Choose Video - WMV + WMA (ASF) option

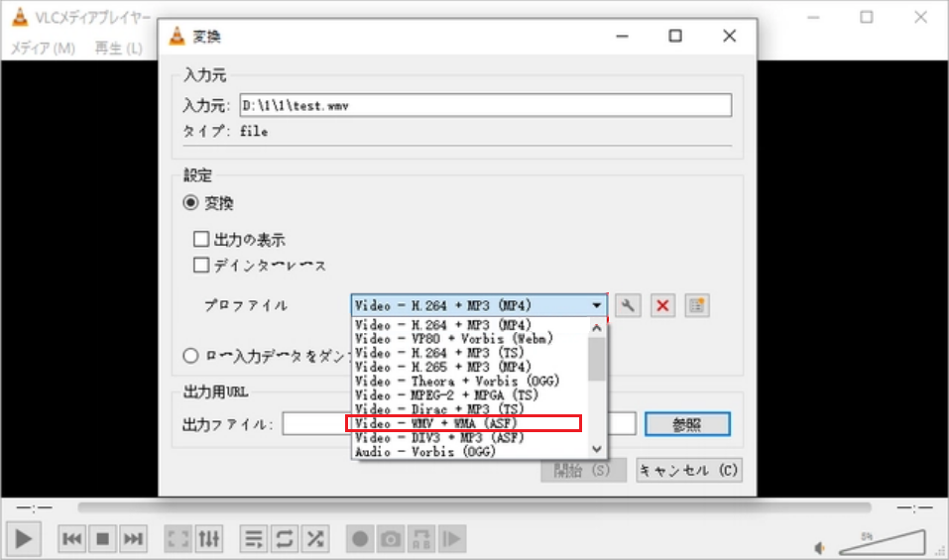(x=469, y=423)
